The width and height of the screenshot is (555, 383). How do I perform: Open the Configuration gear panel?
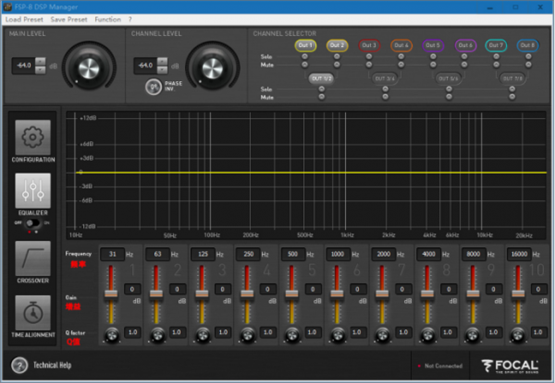33,137
